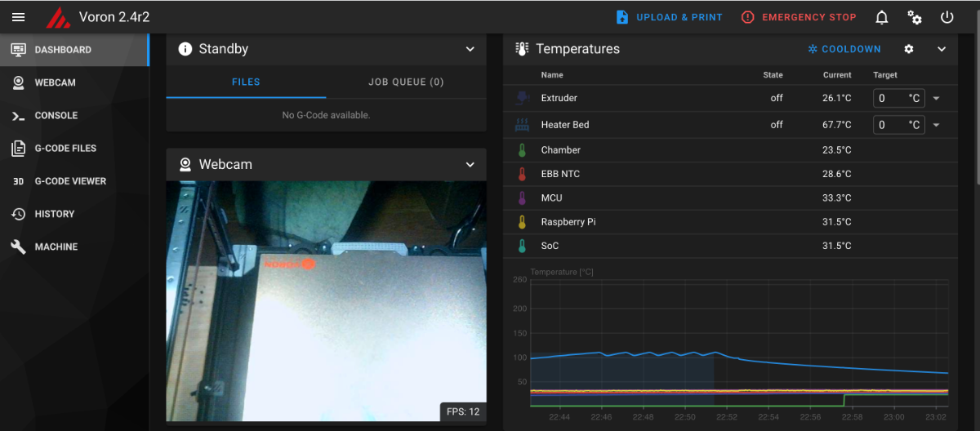This screenshot has height=431, width=980.
Task: Click the SoC thermometer icon
Action: tap(523, 246)
